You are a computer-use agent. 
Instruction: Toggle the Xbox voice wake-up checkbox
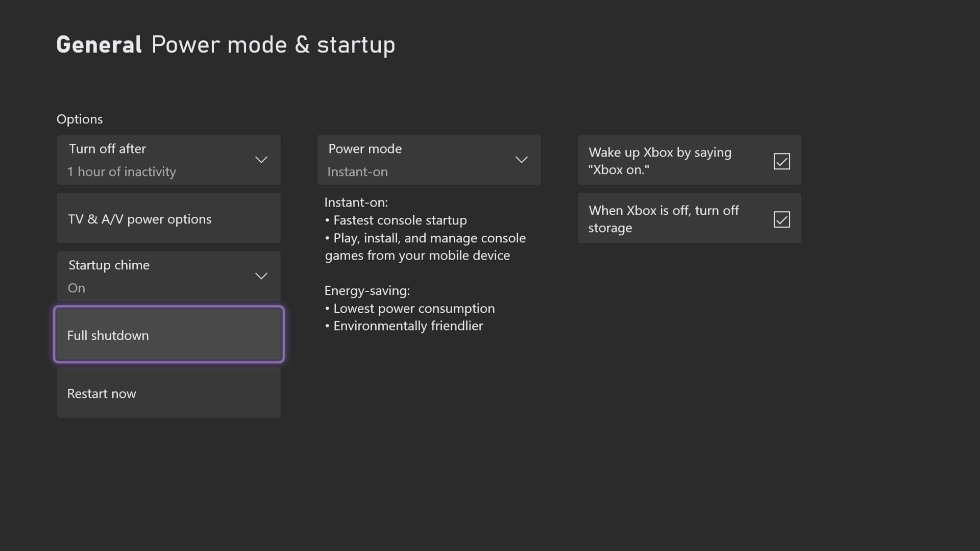point(781,161)
